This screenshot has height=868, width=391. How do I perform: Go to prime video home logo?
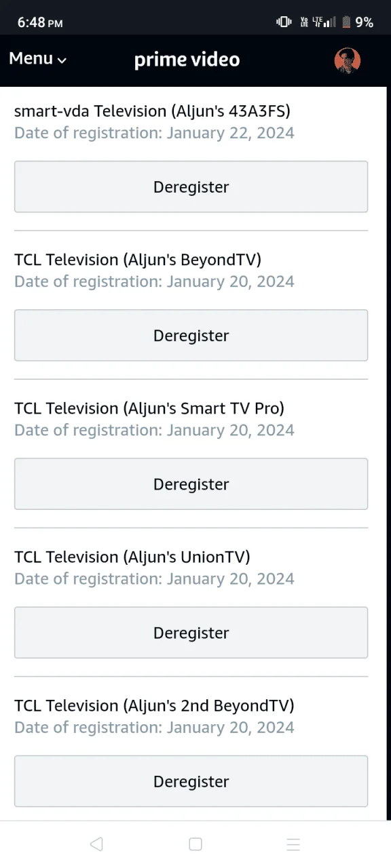coord(187,60)
